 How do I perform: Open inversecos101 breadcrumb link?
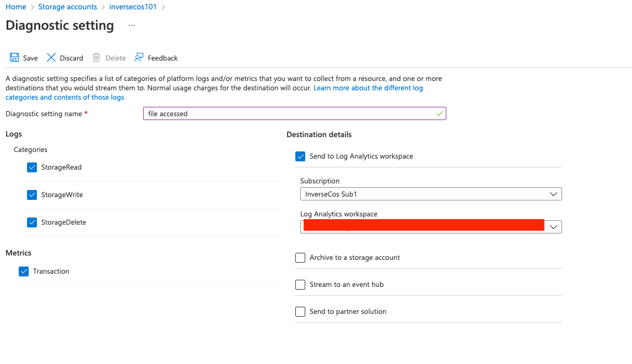[134, 7]
